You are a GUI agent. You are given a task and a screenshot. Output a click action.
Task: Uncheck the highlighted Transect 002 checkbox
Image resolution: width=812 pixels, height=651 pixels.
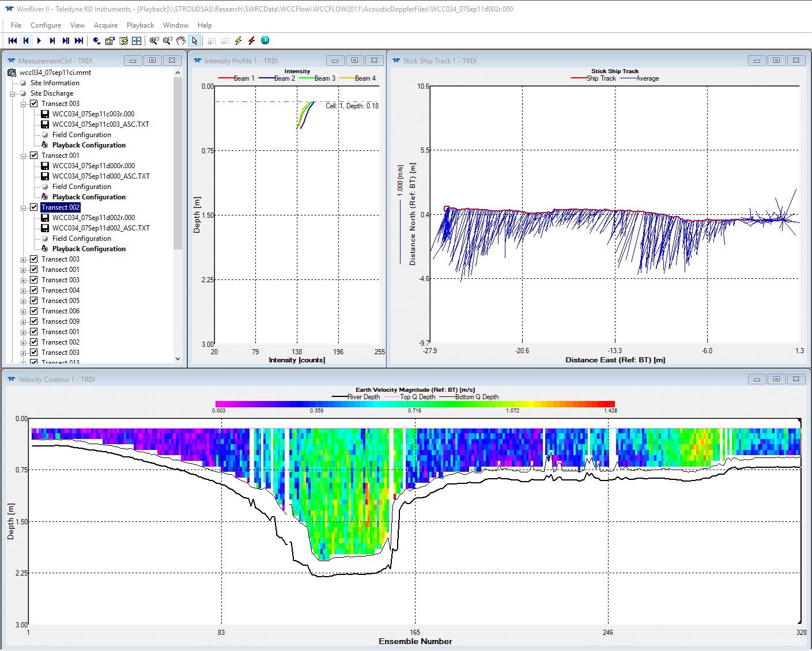pos(34,207)
